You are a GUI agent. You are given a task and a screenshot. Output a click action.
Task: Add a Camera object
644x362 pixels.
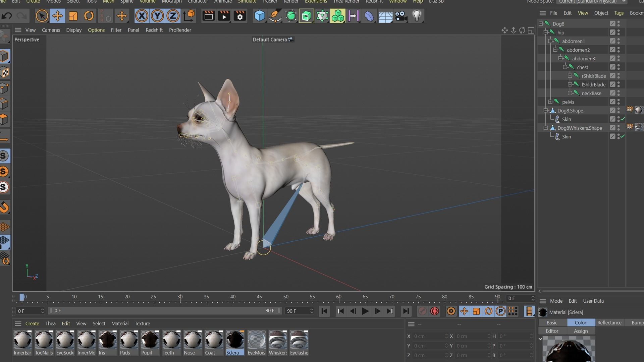click(x=401, y=16)
